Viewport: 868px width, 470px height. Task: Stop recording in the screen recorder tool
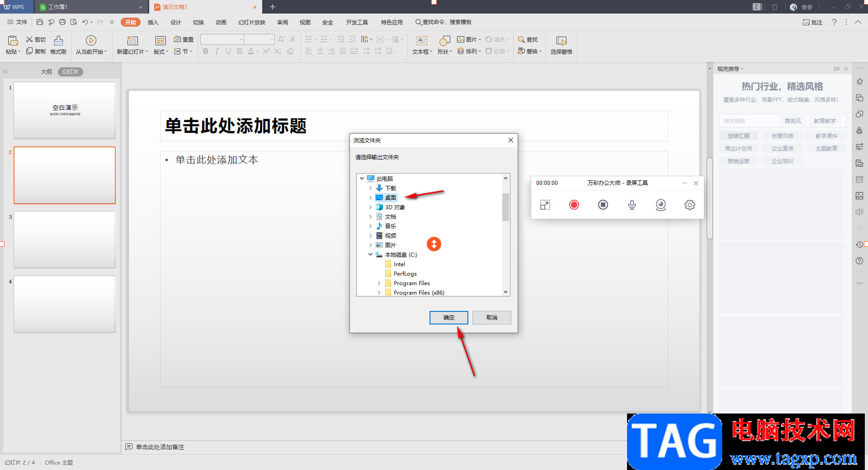tap(603, 205)
